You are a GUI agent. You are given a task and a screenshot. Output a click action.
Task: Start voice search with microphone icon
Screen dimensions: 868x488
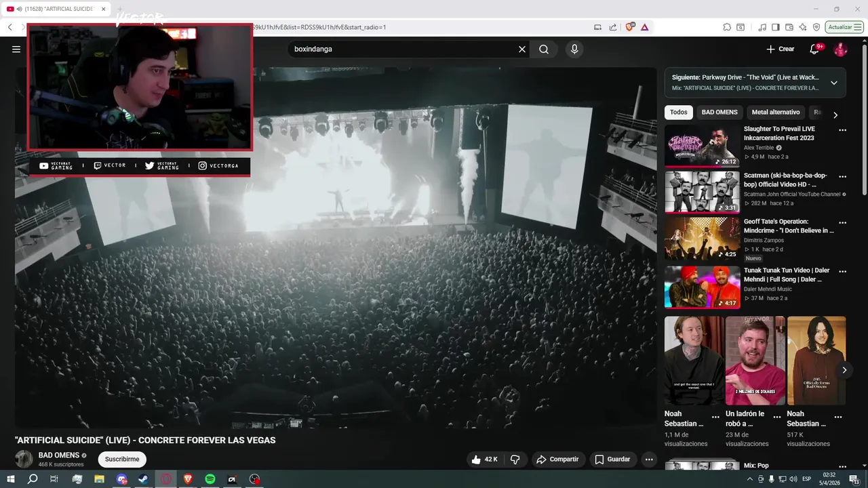tap(574, 49)
